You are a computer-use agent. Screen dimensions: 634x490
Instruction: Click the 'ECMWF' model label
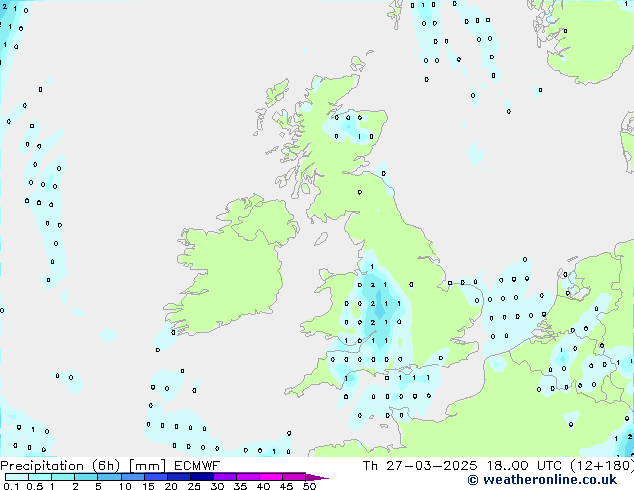click(197, 466)
